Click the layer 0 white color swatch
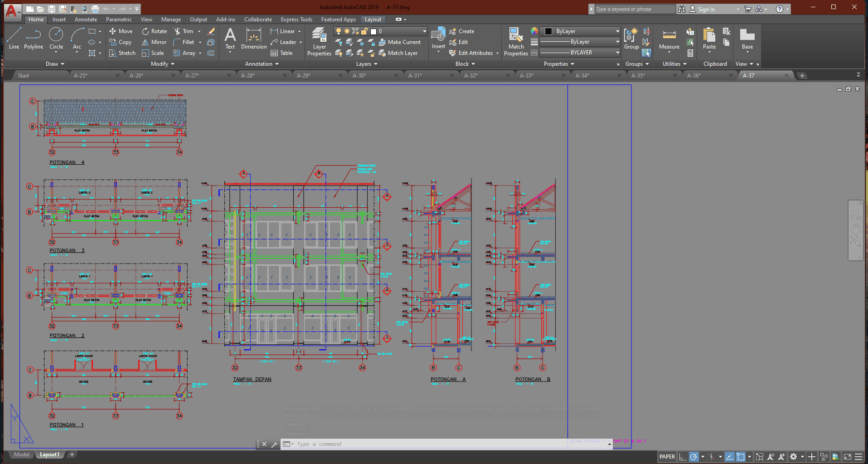The width and height of the screenshot is (868, 464). (373, 31)
